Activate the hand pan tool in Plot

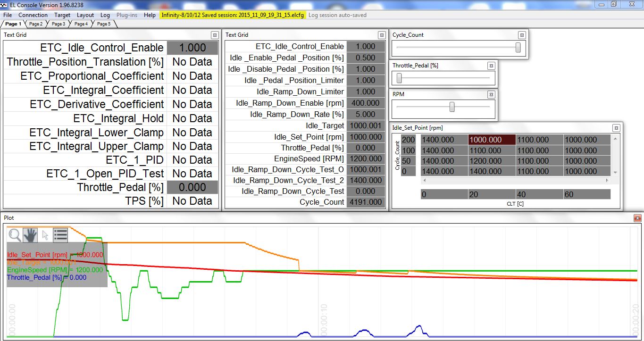(31, 235)
